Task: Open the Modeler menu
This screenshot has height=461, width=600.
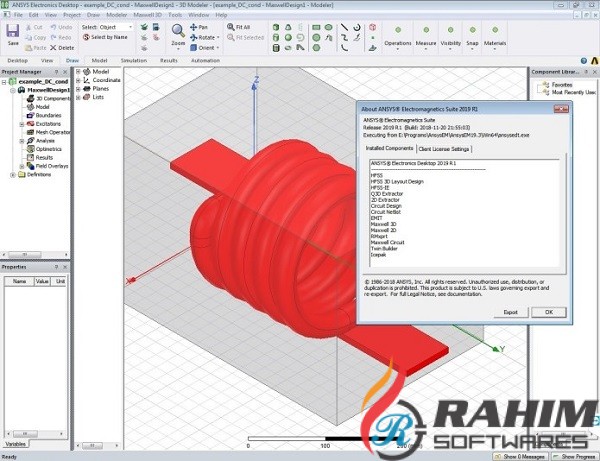Action: tap(116, 15)
